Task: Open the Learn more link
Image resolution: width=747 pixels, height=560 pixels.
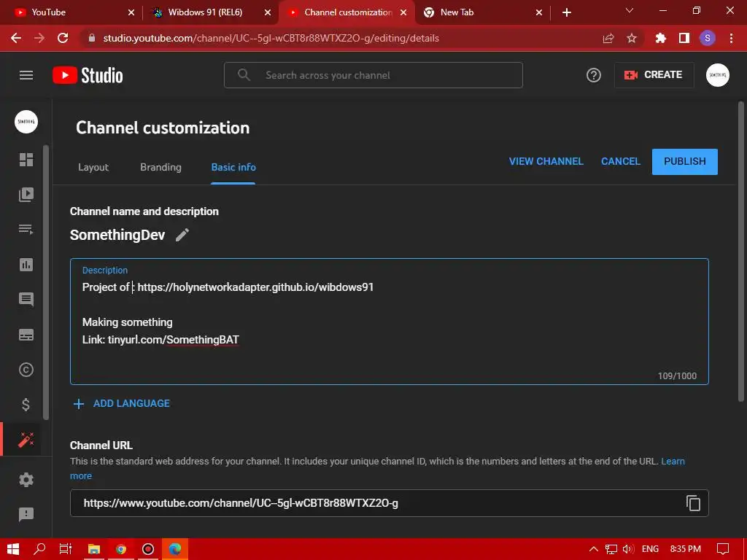Action: click(673, 462)
